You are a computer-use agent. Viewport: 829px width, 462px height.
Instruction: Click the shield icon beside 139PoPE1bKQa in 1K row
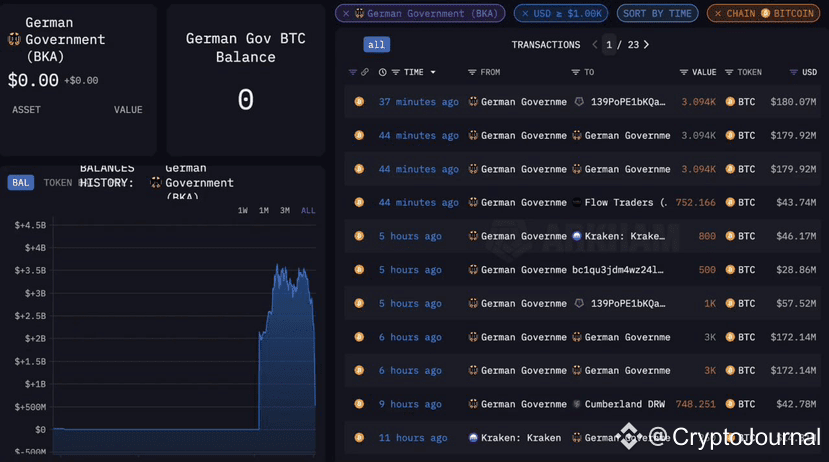579,303
